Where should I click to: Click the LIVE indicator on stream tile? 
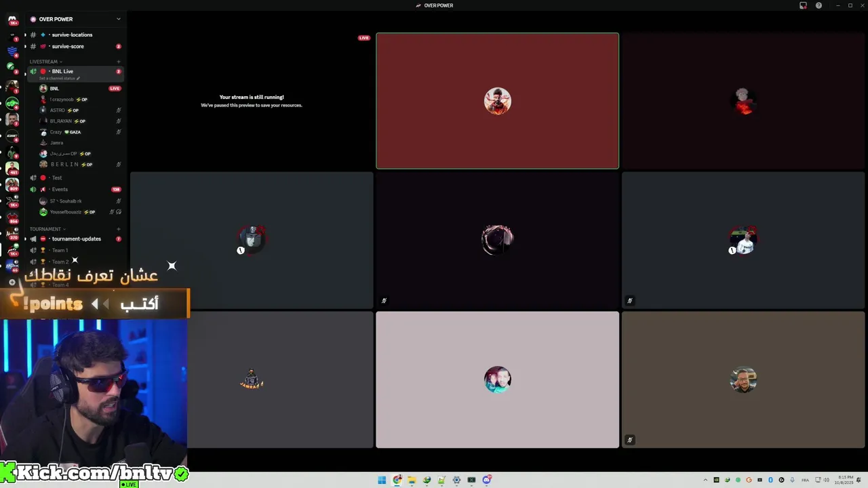(364, 38)
